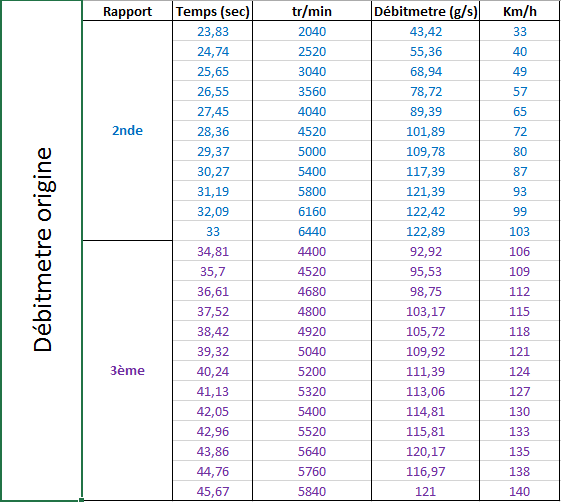Select the flow cell showing 121
561x502 pixels.
(425, 491)
